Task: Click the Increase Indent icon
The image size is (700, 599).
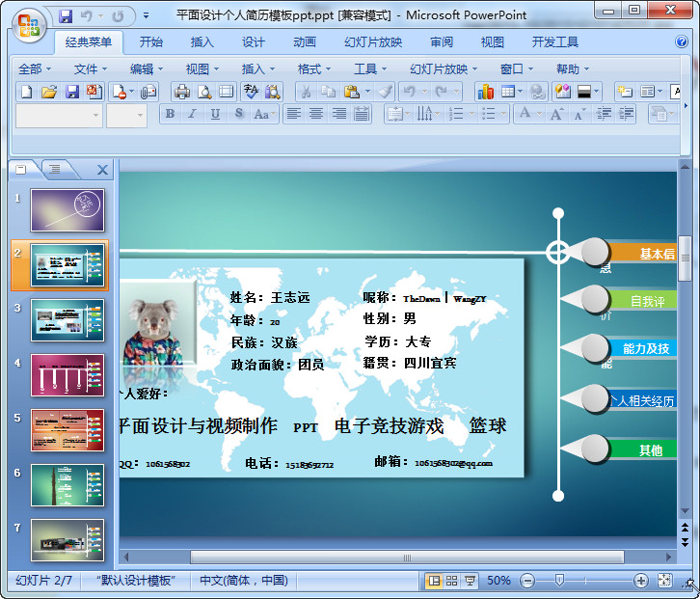Action: pyautogui.click(x=627, y=115)
